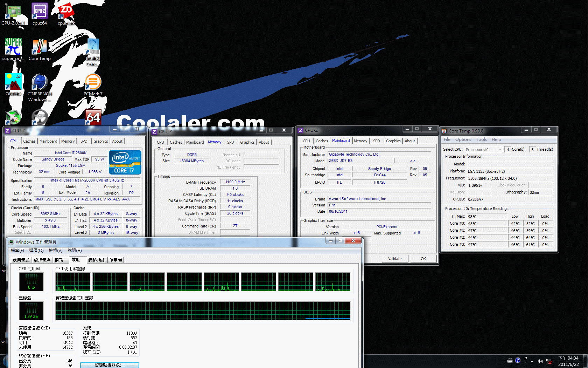Select the CINEBENCH Windows desktop shortcut
Viewport: 588px width, 368px height.
click(x=40, y=88)
